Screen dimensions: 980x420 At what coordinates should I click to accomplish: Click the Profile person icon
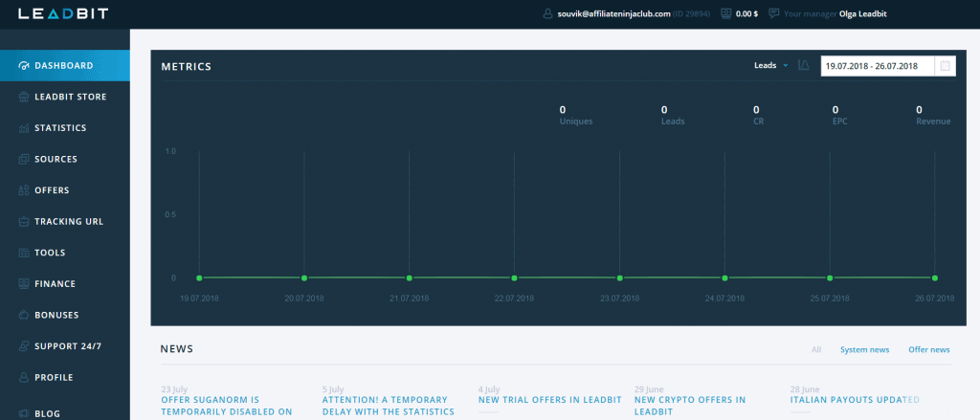[24, 378]
